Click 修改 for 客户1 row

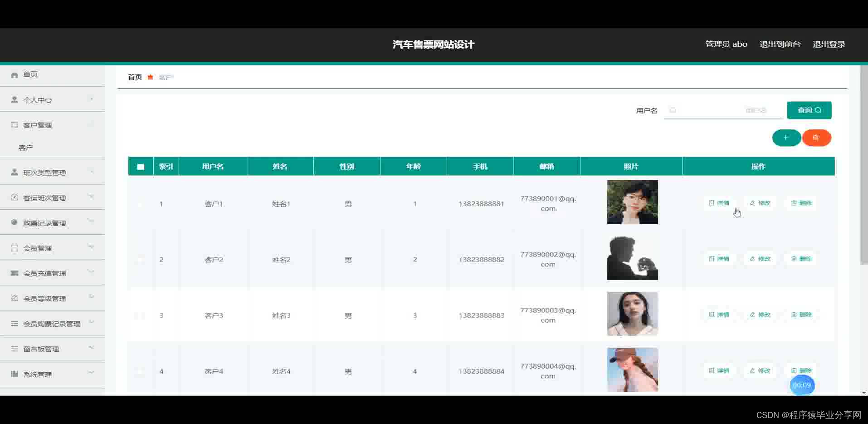point(760,203)
